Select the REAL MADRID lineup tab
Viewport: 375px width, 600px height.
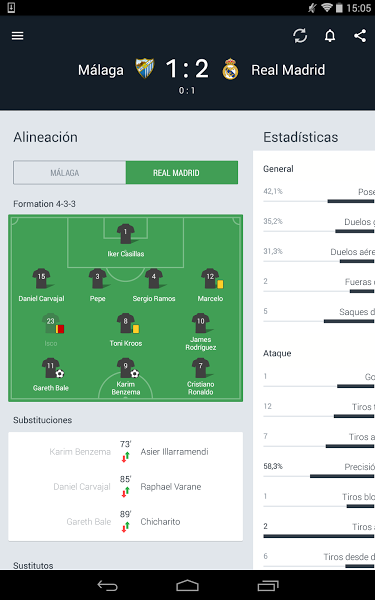click(x=182, y=173)
